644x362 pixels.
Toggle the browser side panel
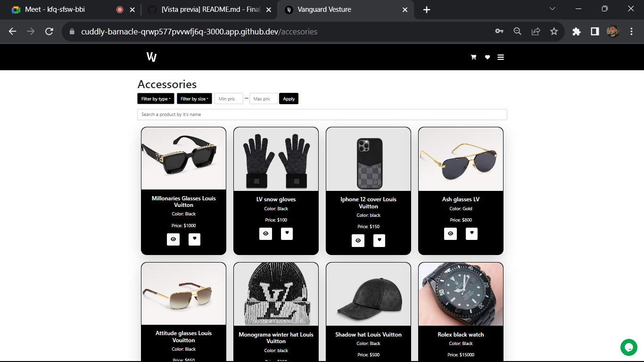595,32
